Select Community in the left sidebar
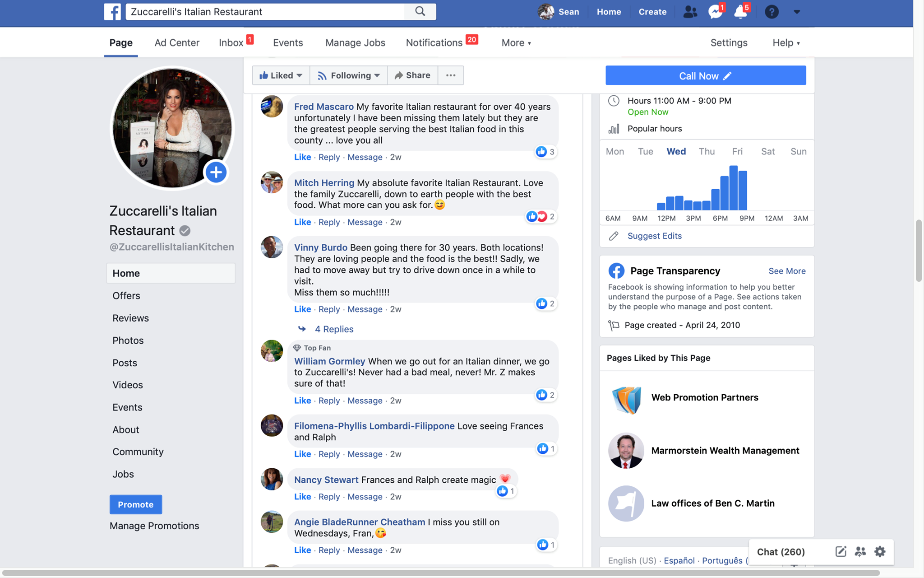This screenshot has height=578, width=924. point(138,452)
